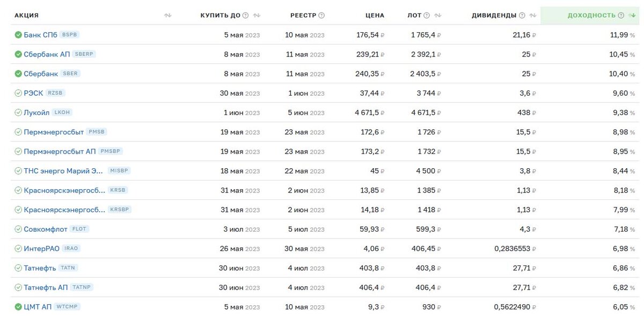Toggle green check mark beside Банк СПб

pos(18,35)
